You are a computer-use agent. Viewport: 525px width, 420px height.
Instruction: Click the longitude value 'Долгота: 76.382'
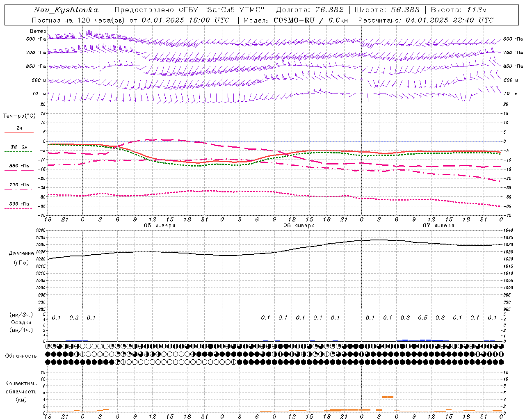pyautogui.click(x=310, y=10)
